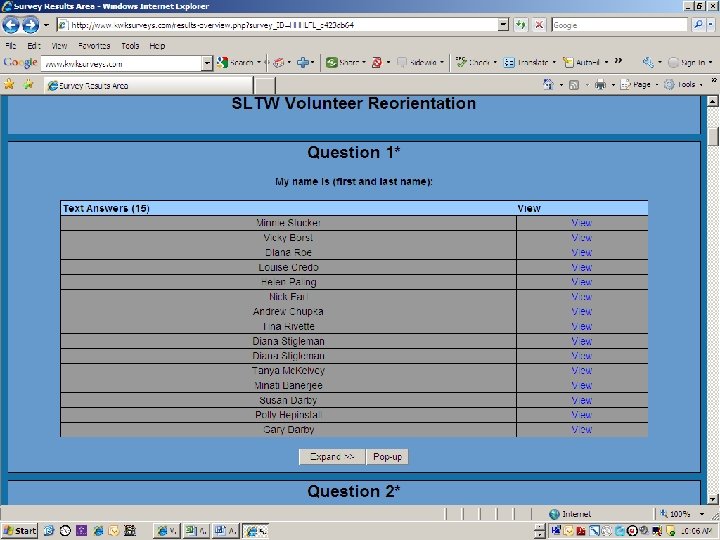Click the spell Check button on Google Toolbar

click(473, 62)
